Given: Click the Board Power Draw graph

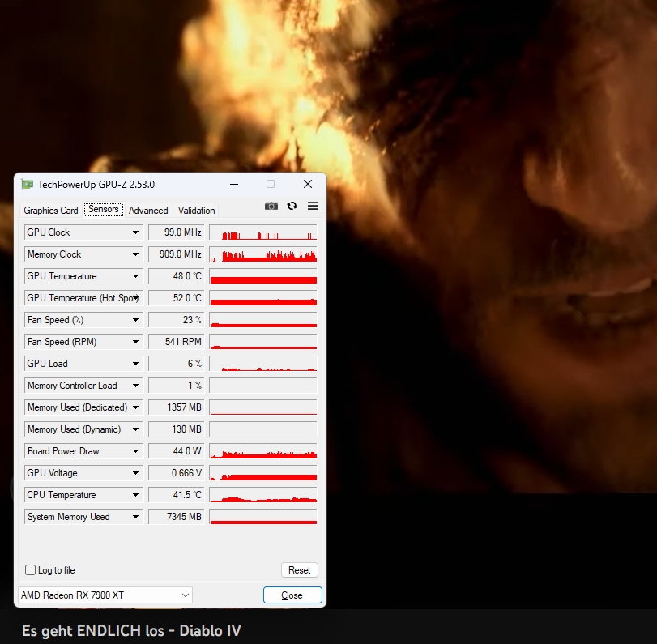Looking at the screenshot, I should click(x=263, y=451).
